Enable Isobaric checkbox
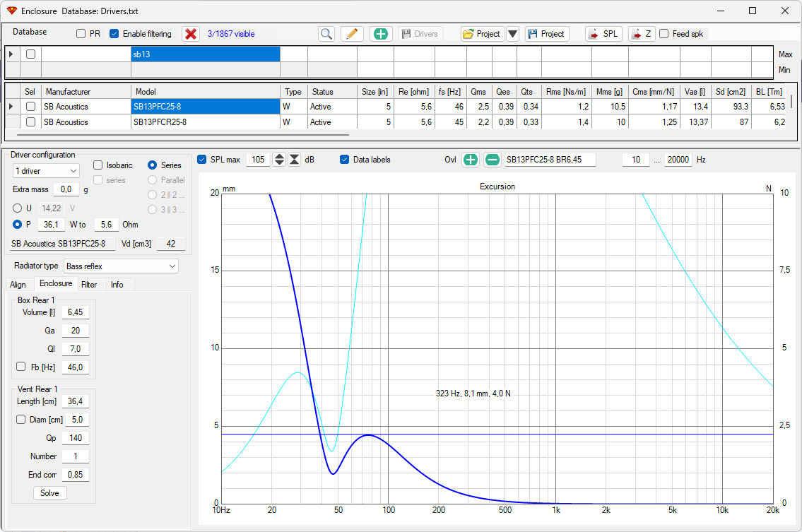 click(x=98, y=165)
